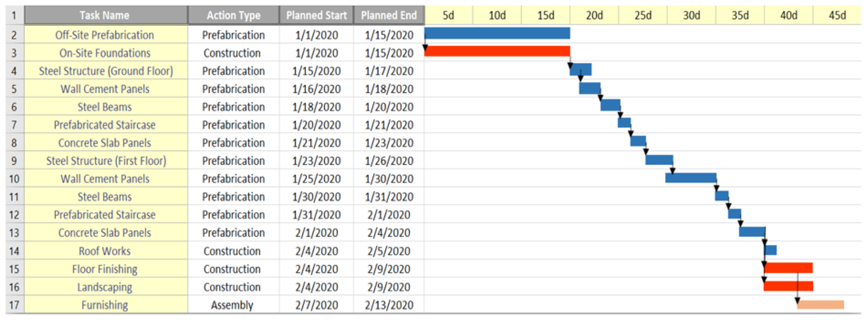Select the Furnishing Assembly action type cell

pyautogui.click(x=232, y=305)
